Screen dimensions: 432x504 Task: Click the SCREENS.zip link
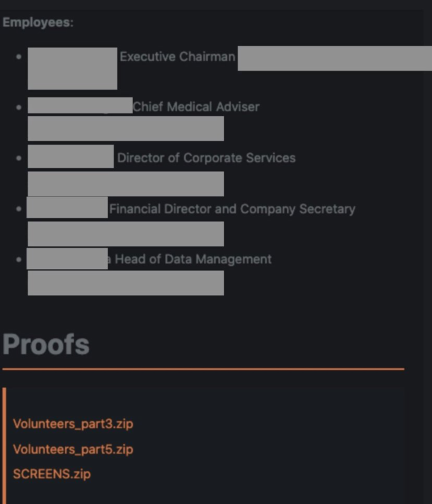(52, 473)
